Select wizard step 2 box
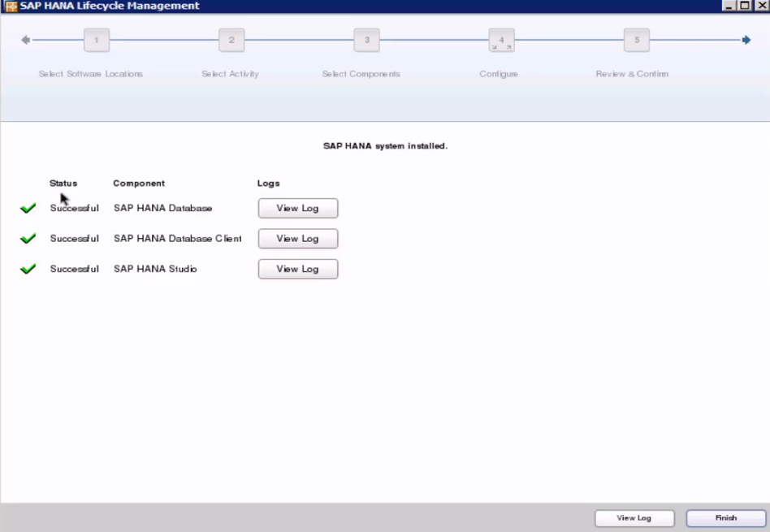770x532 pixels. [x=231, y=40]
